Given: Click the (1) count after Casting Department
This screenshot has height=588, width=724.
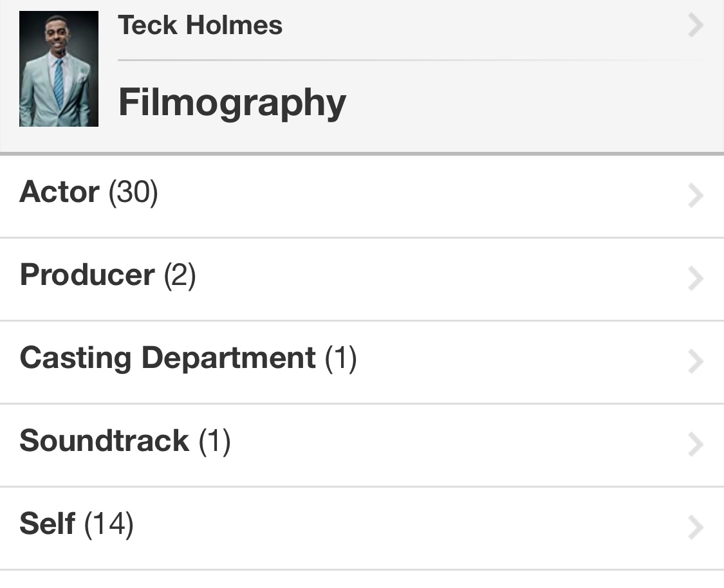Looking at the screenshot, I should 340,358.
